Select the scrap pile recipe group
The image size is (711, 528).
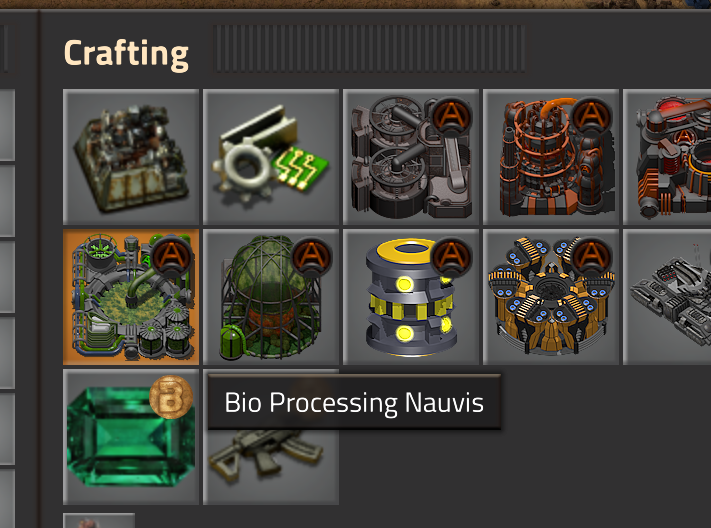[x=131, y=157]
